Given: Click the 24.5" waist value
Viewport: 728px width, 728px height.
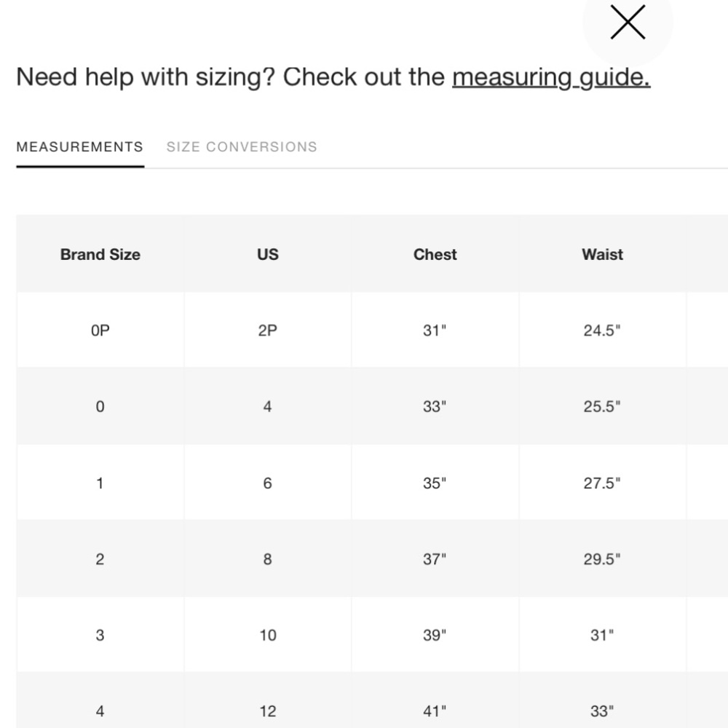Looking at the screenshot, I should click(x=602, y=331).
